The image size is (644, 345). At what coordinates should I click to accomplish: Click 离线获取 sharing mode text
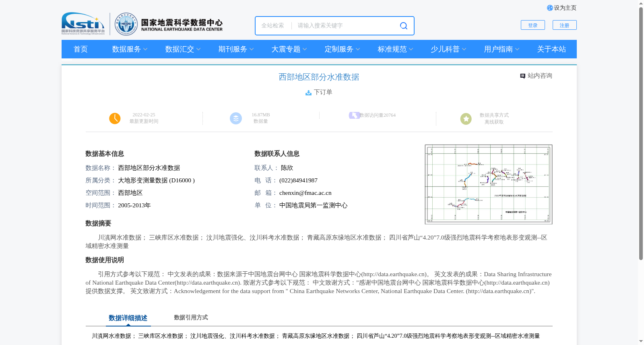point(494,122)
